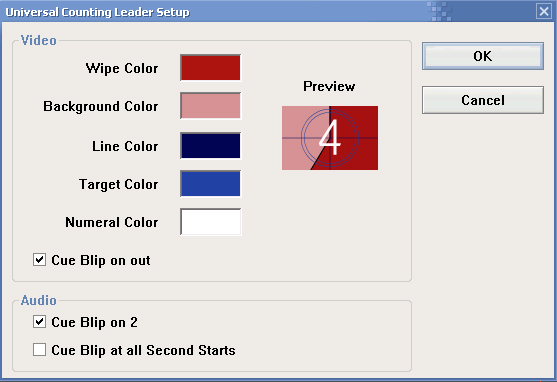The width and height of the screenshot is (557, 382).
Task: Dismiss dialog with the Cancel button
Action: tap(483, 100)
